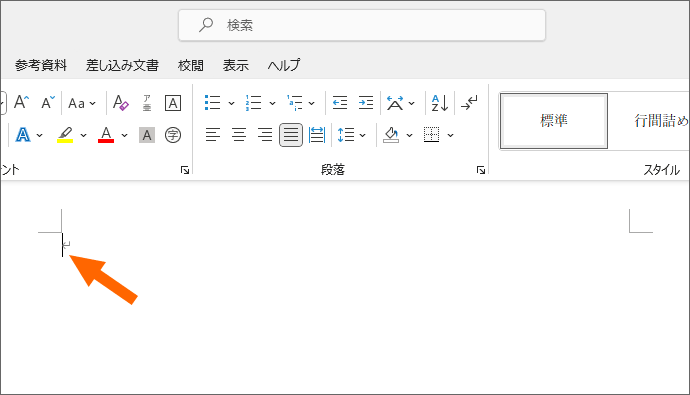The height and width of the screenshot is (395, 690).
Task: Expand the Aa change case dropdown arrow
Action: [92, 104]
